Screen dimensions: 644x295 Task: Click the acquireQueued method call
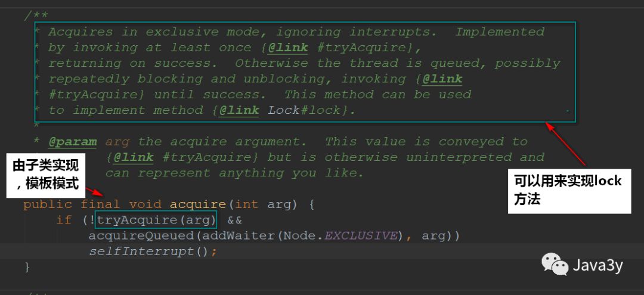(141, 236)
